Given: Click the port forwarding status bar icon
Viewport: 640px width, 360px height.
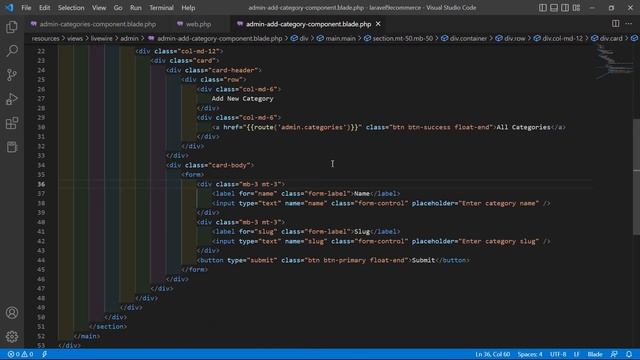Looking at the screenshot, I should click(44, 354).
